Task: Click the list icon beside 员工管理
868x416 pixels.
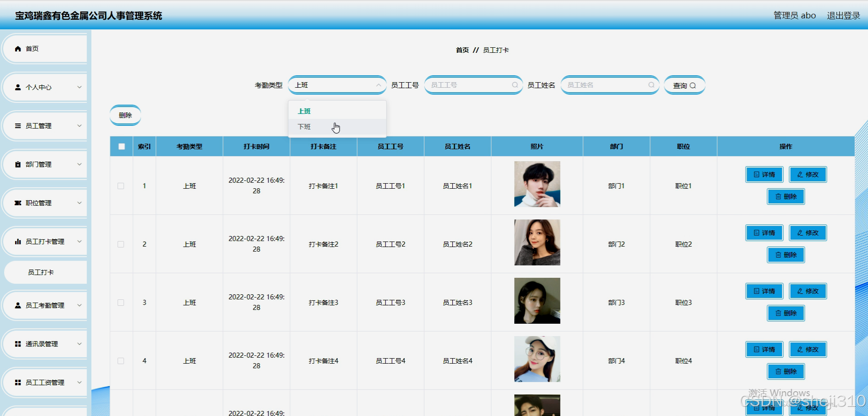Action: [x=18, y=126]
